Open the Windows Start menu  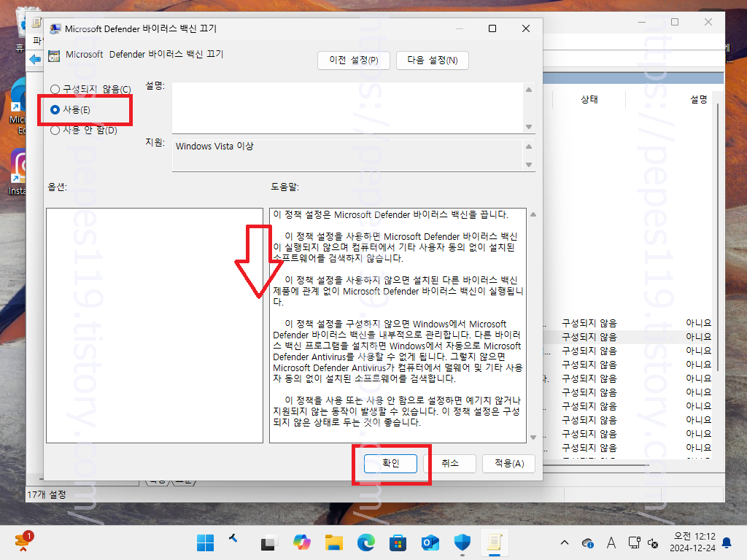tap(205, 542)
